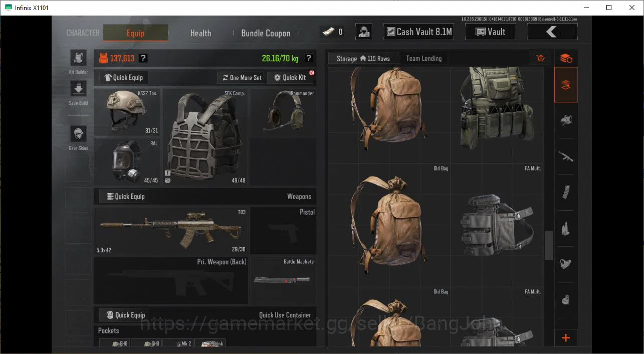Select the all-items storage filter
Screen dimensions: 644x354
[x=566, y=85]
